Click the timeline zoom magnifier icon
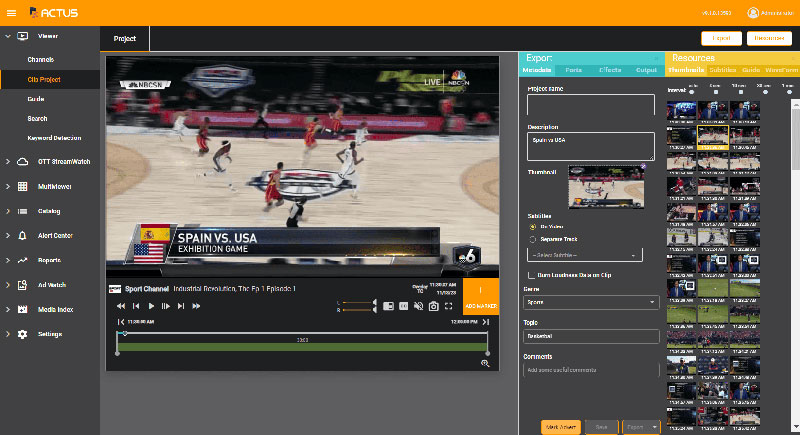This screenshot has height=435, width=800. click(485, 364)
